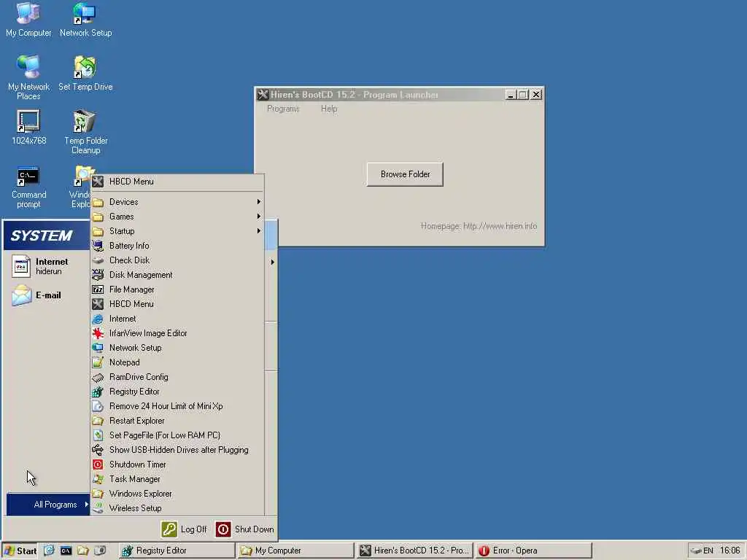Click the hiren.info homepage link

click(500, 226)
